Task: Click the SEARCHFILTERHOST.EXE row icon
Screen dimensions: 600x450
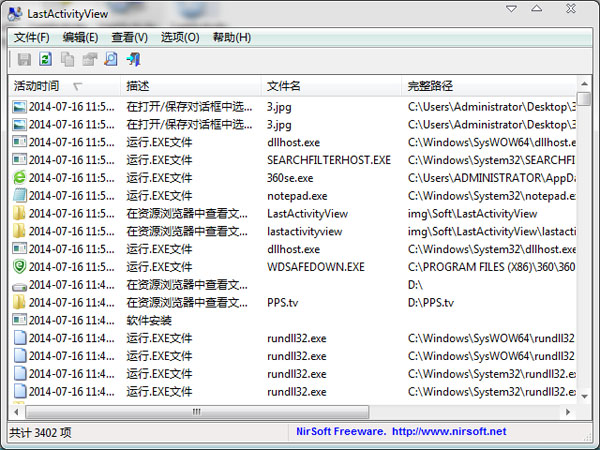Action: [19, 160]
